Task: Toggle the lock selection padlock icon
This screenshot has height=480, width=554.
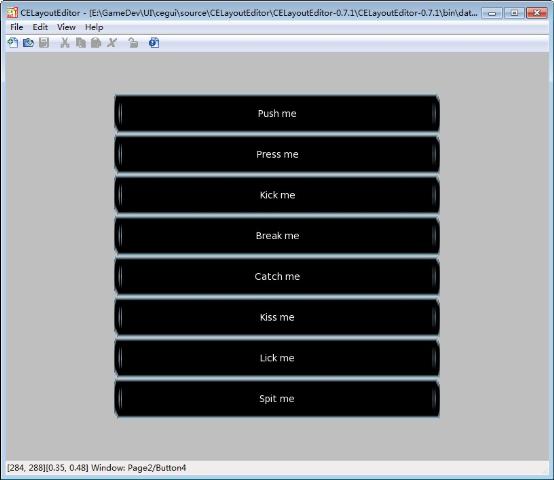Action: coord(133,43)
